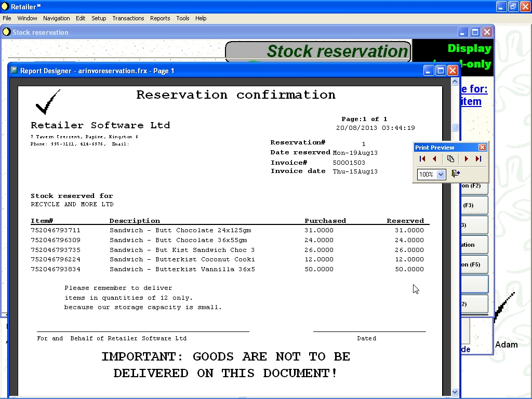The width and height of the screenshot is (532, 399).
Task: Click the Retailer application icon in title bar
Action: click(5, 6)
